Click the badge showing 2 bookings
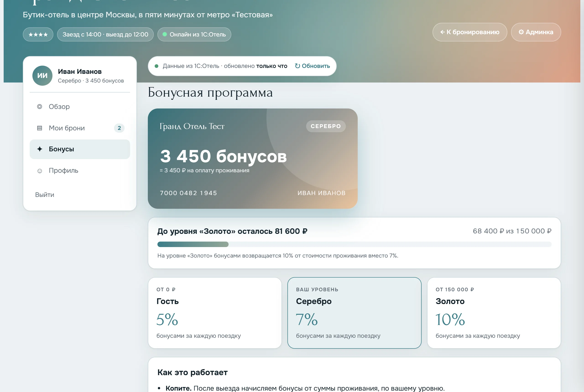The height and width of the screenshot is (392, 584). (119, 128)
